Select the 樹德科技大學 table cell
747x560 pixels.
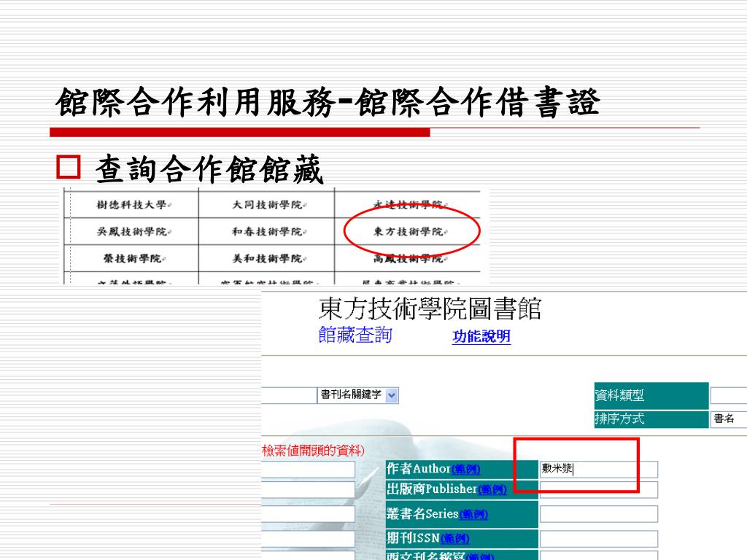(131, 205)
